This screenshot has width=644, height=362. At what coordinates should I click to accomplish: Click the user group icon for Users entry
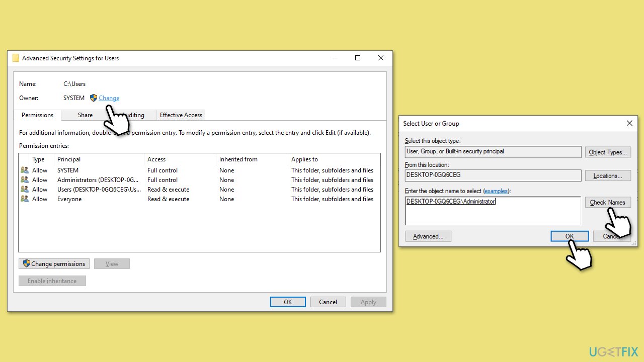coord(25,190)
